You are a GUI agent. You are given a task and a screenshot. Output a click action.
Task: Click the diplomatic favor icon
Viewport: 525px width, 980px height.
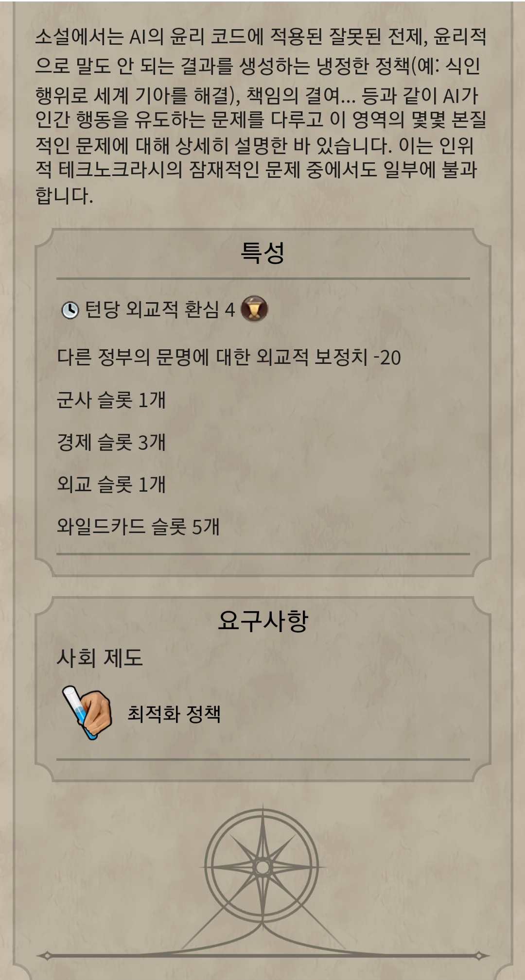coord(254,309)
